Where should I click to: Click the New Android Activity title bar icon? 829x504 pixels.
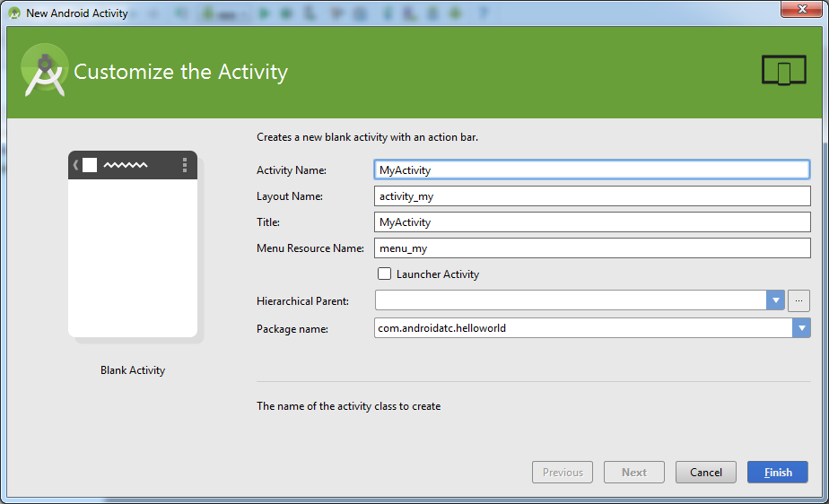pyautogui.click(x=14, y=13)
